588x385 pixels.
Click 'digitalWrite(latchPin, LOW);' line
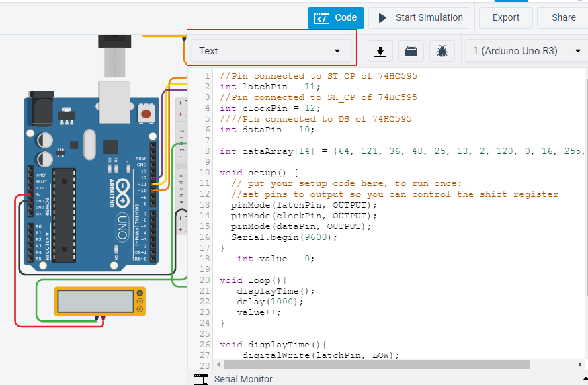click(x=321, y=355)
